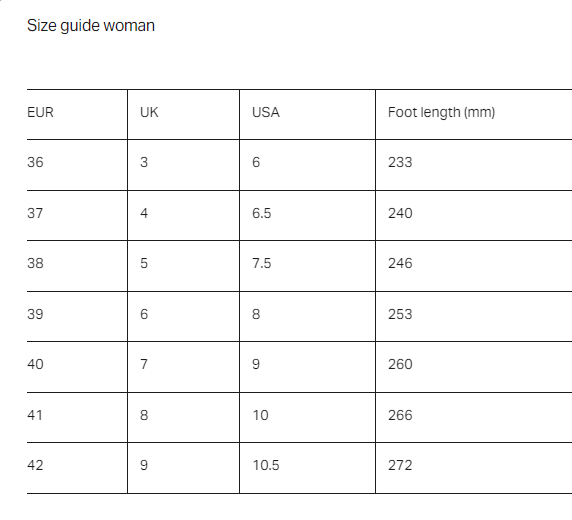Click EUR size 41 cell
This screenshot has width=572, height=520.
[x=77, y=417]
